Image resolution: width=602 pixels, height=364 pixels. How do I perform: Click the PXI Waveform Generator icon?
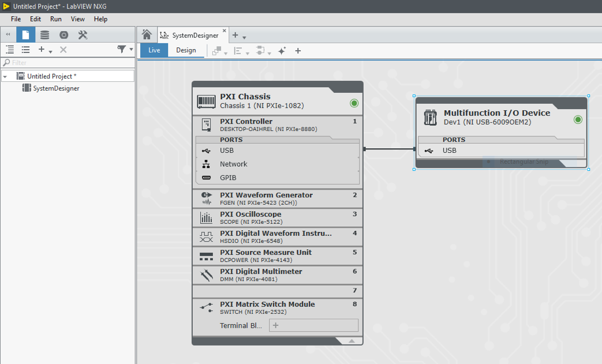coord(206,198)
